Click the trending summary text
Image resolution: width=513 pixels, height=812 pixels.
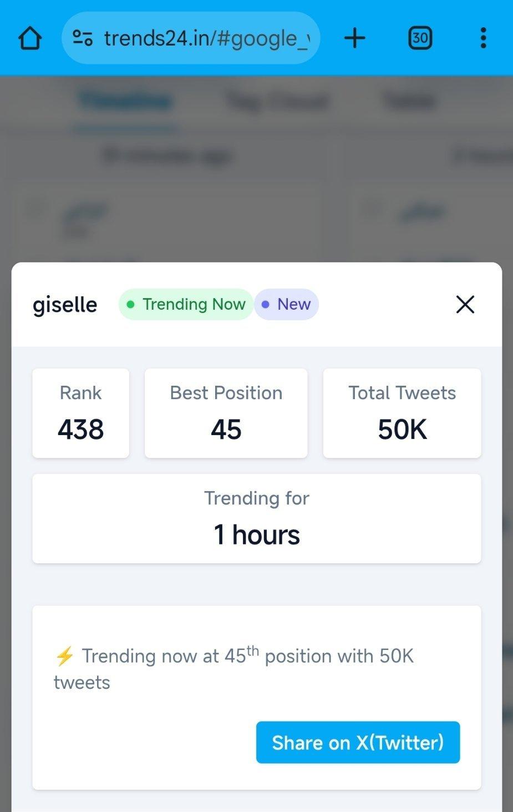(234, 669)
